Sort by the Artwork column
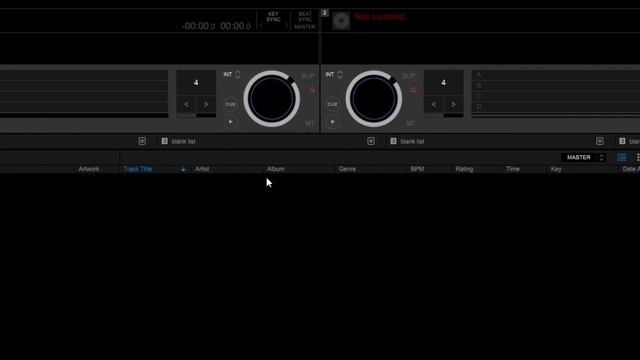The height and width of the screenshot is (360, 640). point(89,169)
